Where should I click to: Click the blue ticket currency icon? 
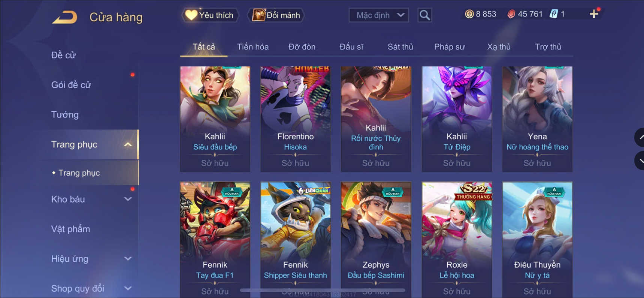click(x=554, y=14)
